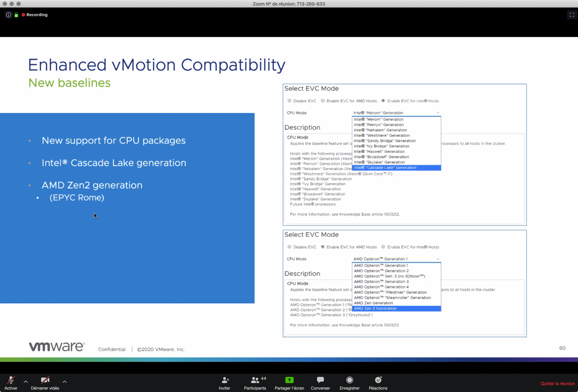
Task: Share screen with Partager l'écran
Action: point(289,383)
